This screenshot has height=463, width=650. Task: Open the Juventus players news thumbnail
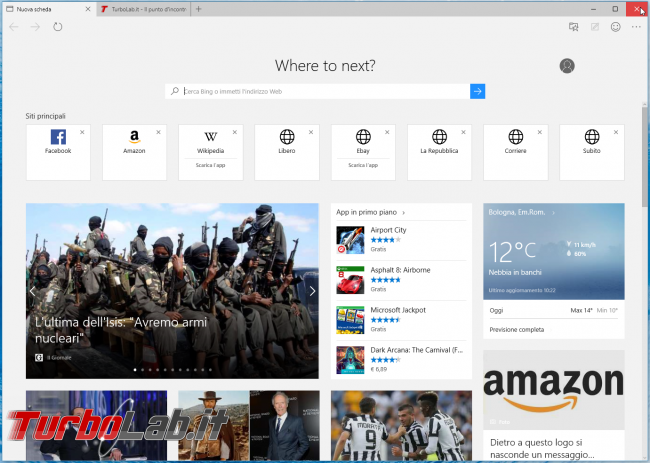click(401, 425)
